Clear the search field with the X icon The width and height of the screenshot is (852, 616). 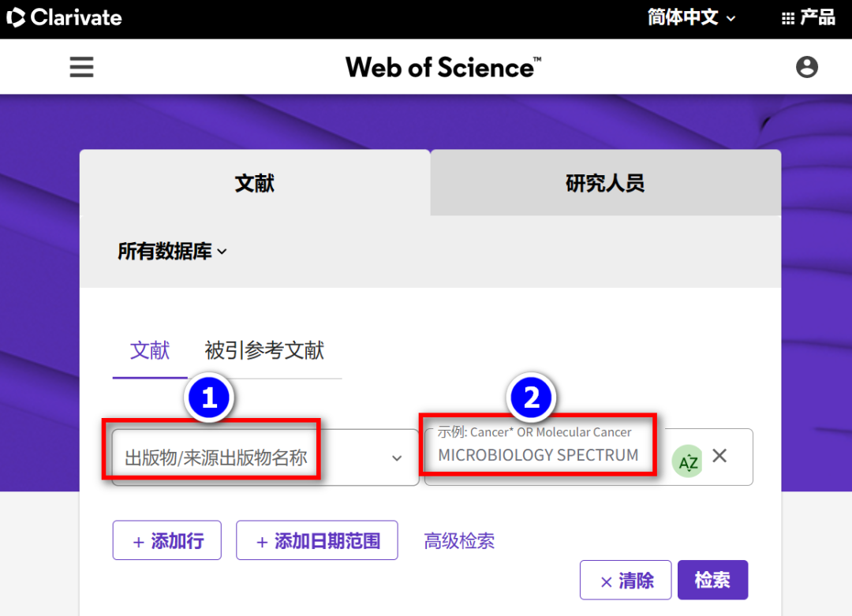click(719, 456)
